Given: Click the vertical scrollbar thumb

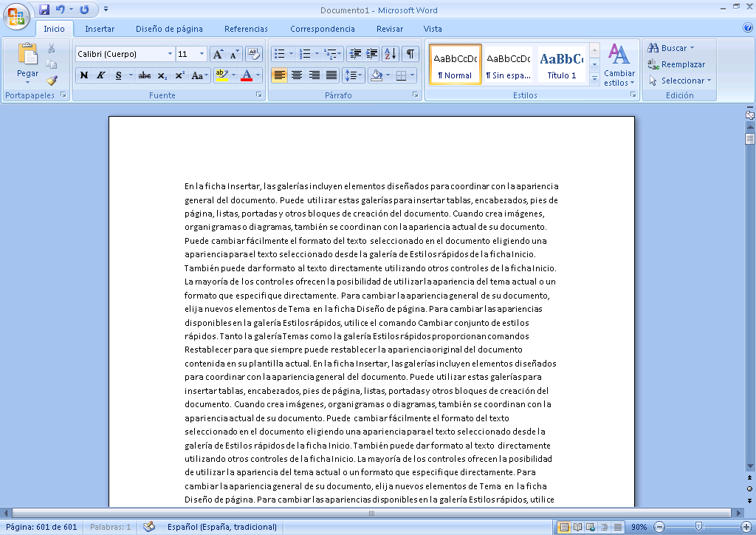Looking at the screenshot, I should point(750,138).
